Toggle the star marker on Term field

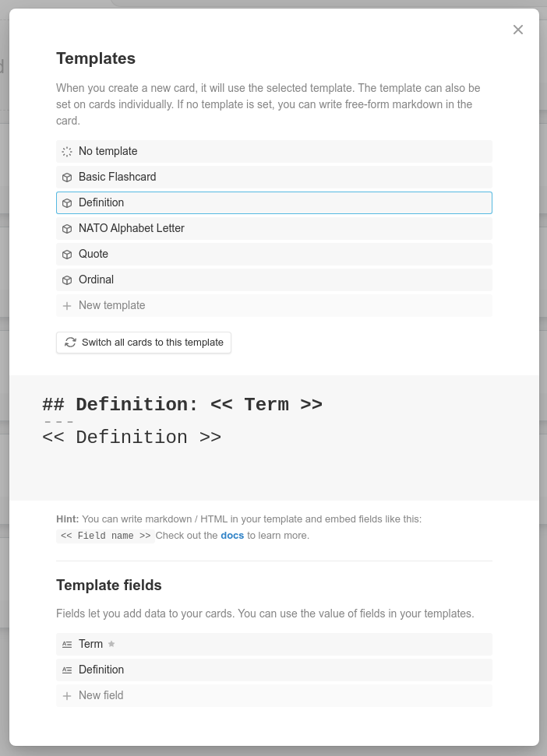click(111, 644)
